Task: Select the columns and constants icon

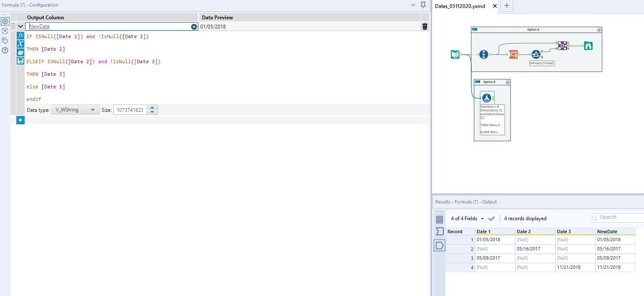Action: click(20, 44)
